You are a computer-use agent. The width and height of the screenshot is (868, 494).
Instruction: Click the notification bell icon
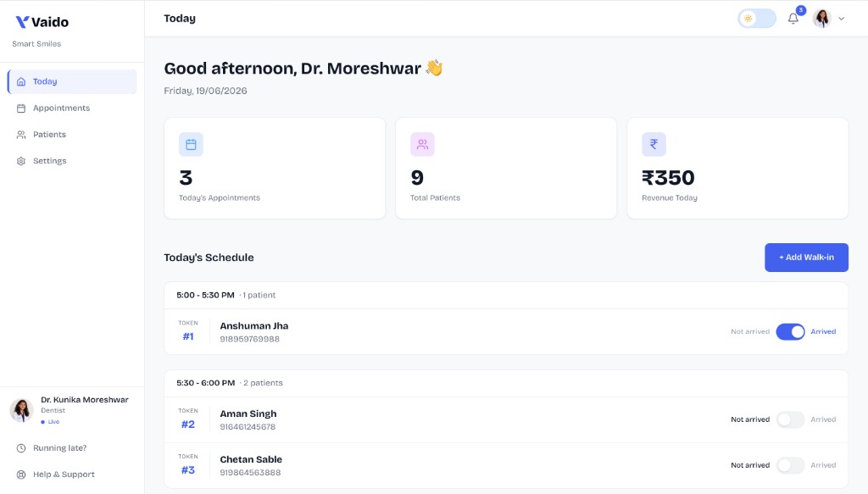(793, 19)
